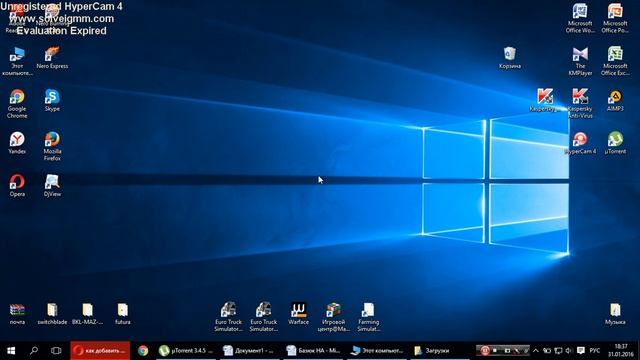Image resolution: width=640 pixels, height=360 pixels.
Task: Select the Yandex browser desktop icon
Action: (17, 143)
